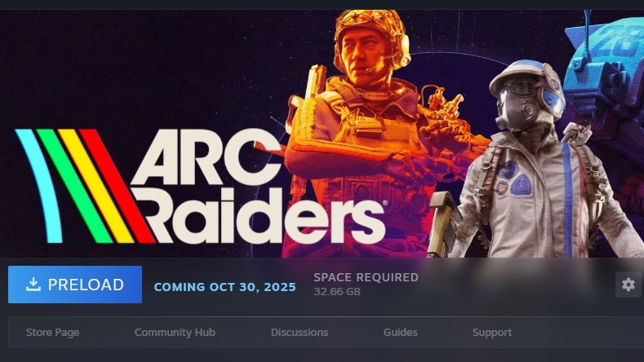Click the yellow stripe of the logo
Image resolution: width=644 pixels, height=362 pixels.
coord(95,186)
